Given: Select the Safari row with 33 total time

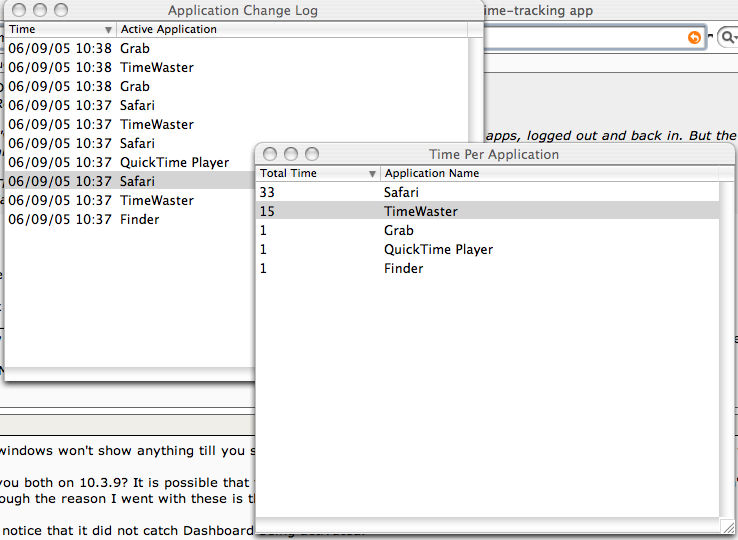Looking at the screenshot, I should (x=488, y=192).
